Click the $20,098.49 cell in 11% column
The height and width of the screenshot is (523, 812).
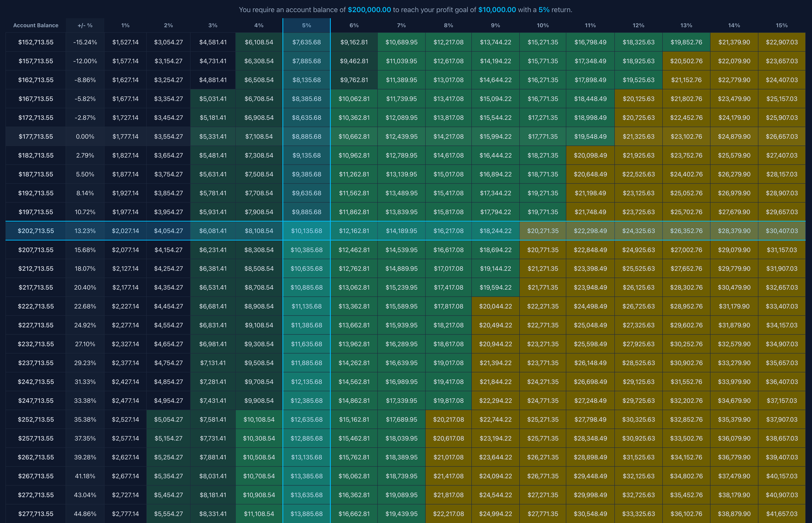point(590,155)
